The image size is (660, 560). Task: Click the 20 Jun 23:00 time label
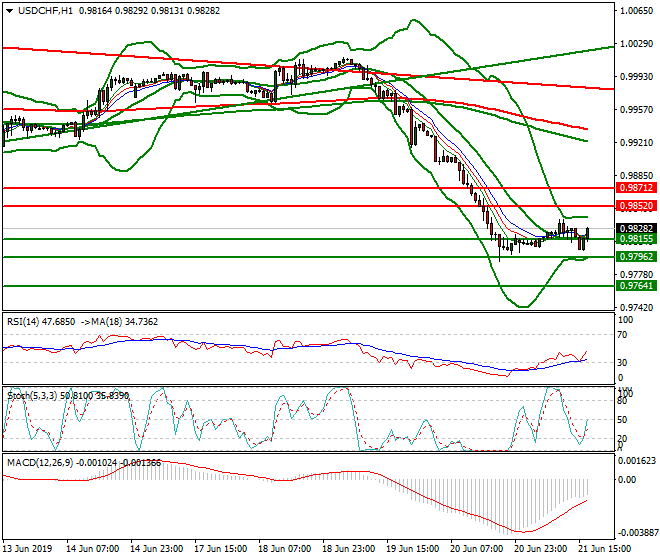[x=540, y=549]
